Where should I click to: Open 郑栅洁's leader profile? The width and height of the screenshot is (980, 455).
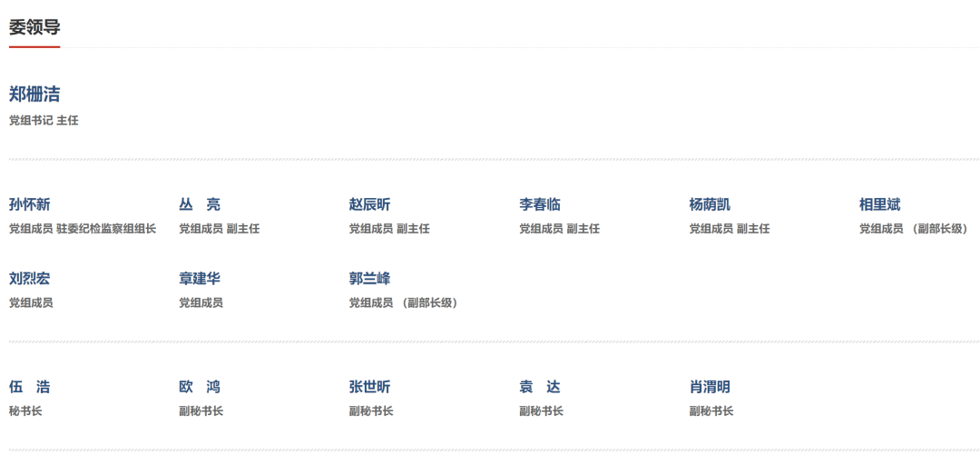(34, 94)
